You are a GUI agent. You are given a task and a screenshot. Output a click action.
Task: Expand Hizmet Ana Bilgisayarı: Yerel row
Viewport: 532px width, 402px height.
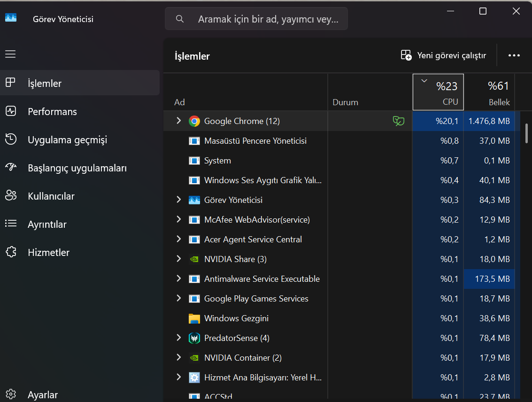coord(178,377)
